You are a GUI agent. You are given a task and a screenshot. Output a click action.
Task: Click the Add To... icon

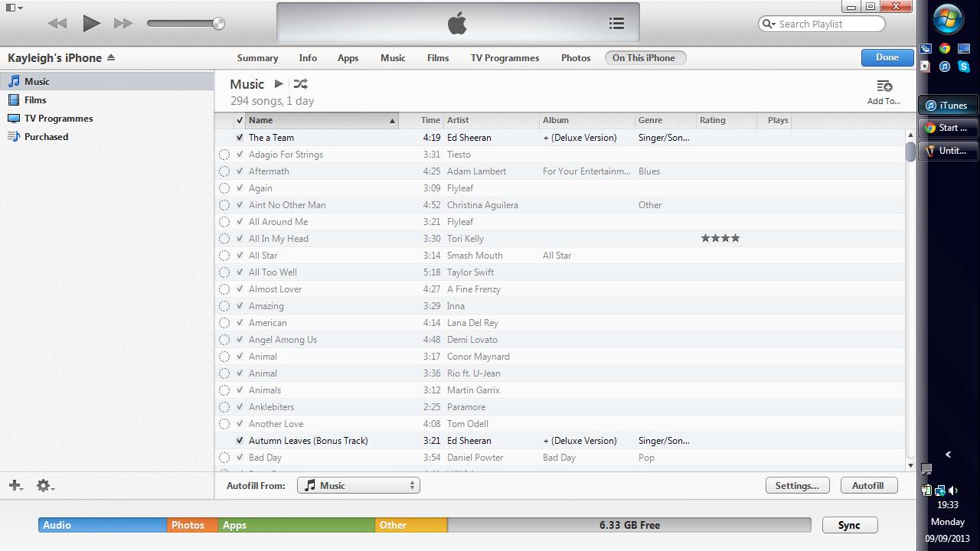884,91
